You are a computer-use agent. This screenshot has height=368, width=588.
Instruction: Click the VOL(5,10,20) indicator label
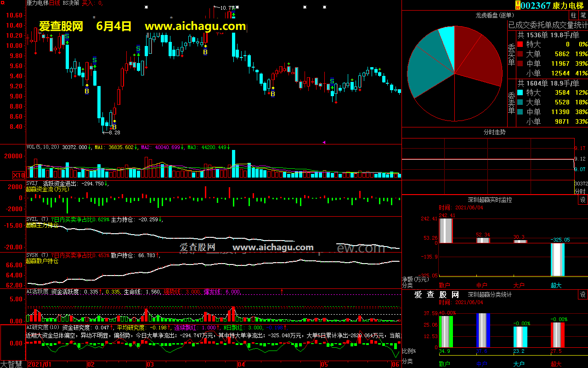(43, 147)
